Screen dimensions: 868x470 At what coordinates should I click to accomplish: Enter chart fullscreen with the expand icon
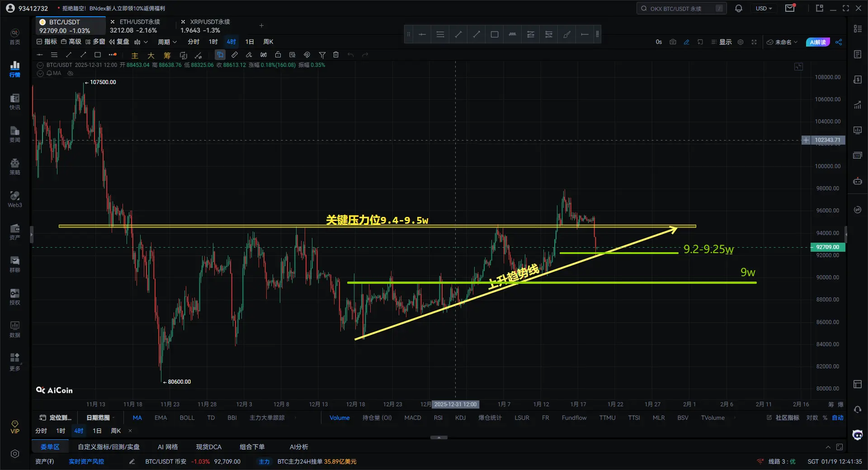tap(754, 42)
